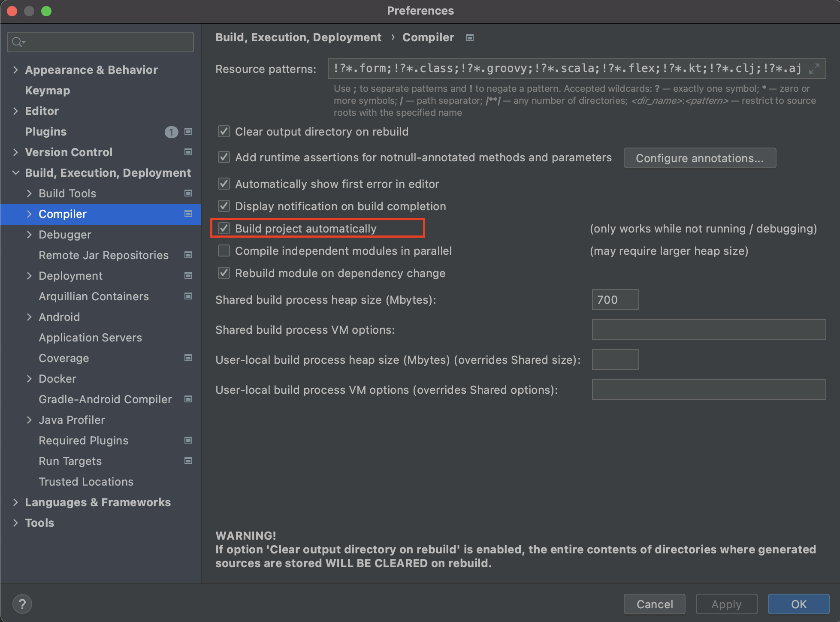Disable Build project automatically checkbox

click(224, 228)
